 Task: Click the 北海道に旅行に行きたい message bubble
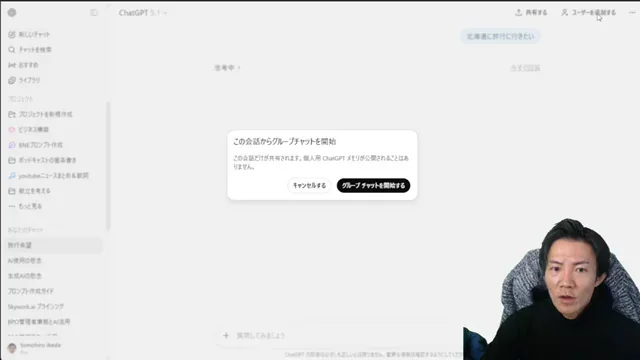coord(500,36)
